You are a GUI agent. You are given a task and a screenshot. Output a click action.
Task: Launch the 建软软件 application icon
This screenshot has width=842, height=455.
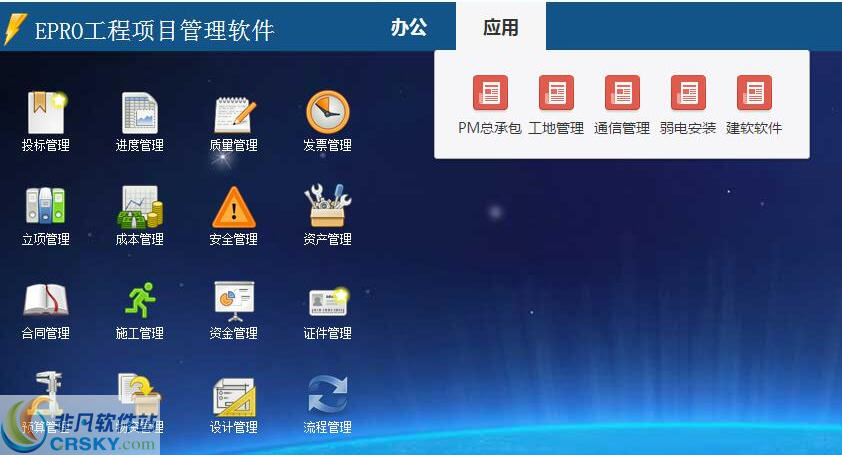tap(754, 92)
